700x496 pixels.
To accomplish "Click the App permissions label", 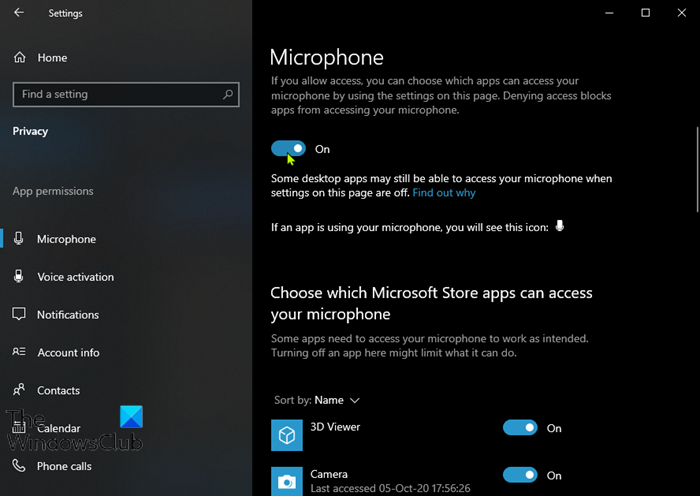I will pyautogui.click(x=53, y=191).
